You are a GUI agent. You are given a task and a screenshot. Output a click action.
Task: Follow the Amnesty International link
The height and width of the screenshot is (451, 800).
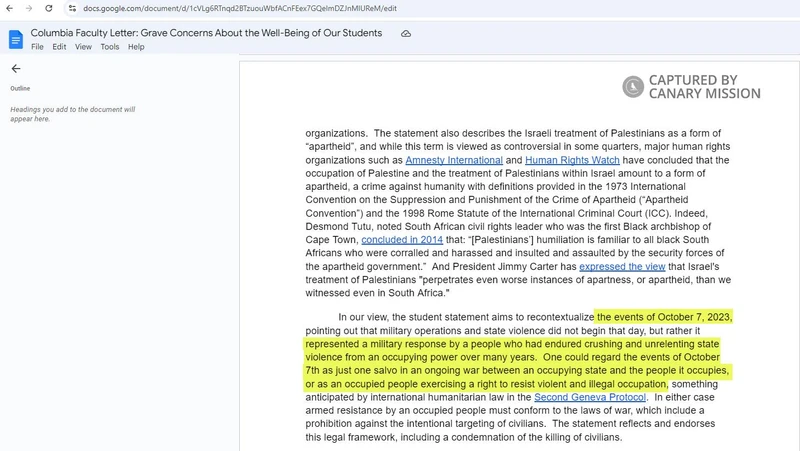coord(453,160)
